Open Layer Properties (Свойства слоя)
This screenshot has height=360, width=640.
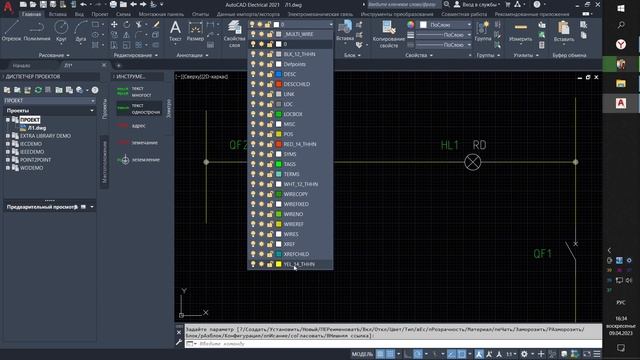click(235, 33)
